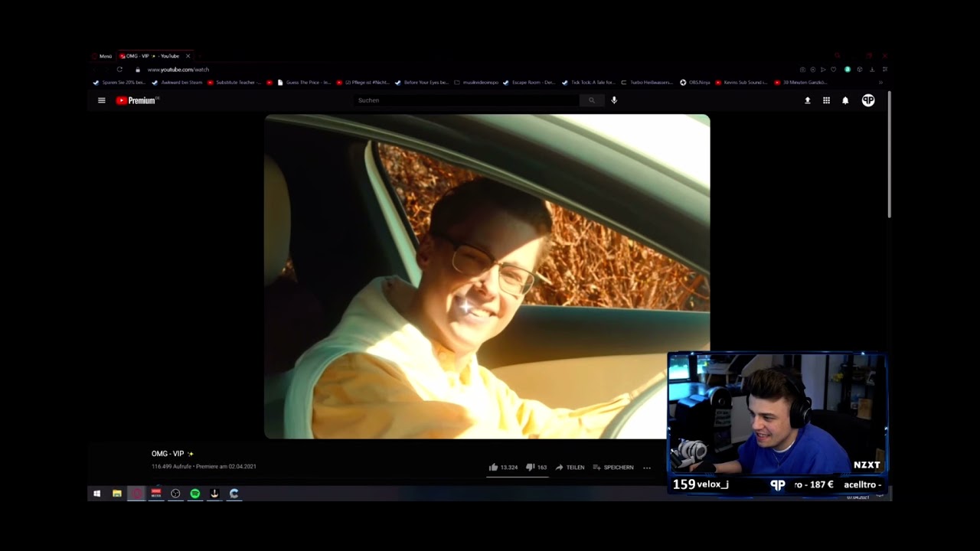Share the video via TEILEN
980x551 pixels.
[570, 467]
